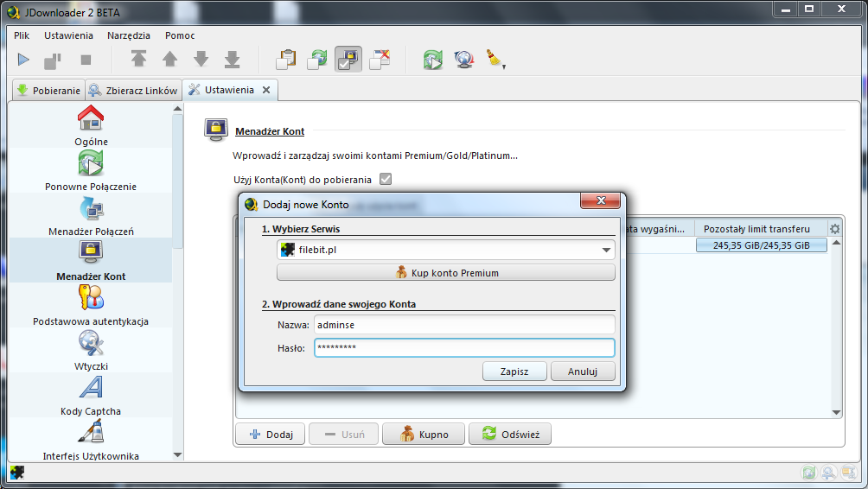Close the Ustawienia tab

266,90
